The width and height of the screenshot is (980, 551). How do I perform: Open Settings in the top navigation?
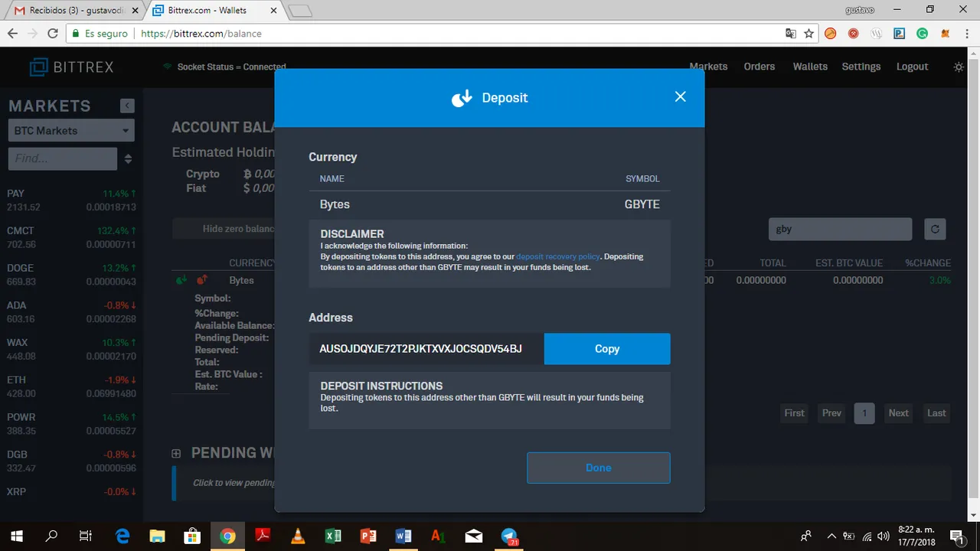click(x=861, y=67)
